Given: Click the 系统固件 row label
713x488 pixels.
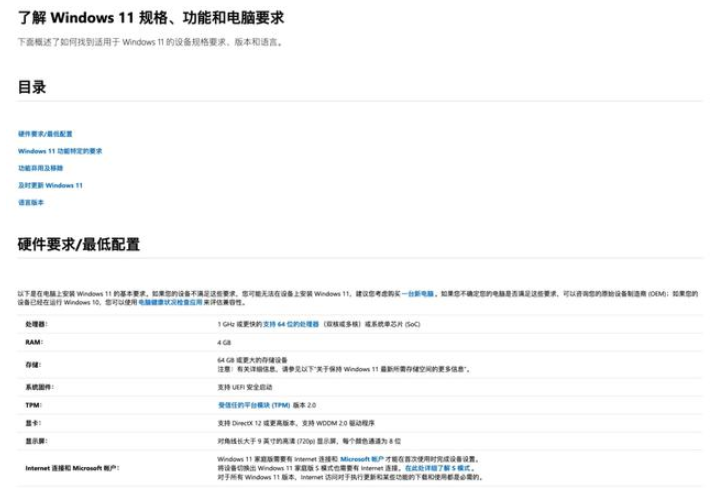Looking at the screenshot, I should pyautogui.click(x=39, y=387).
